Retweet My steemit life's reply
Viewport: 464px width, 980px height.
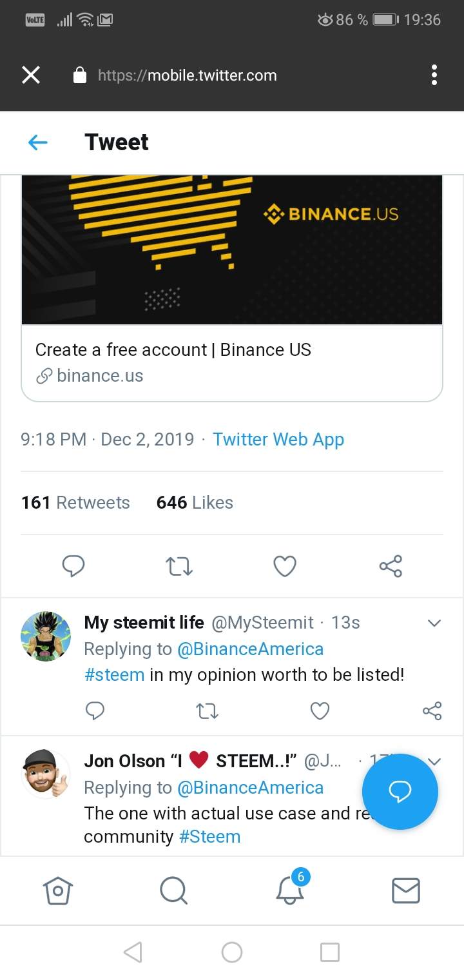[x=207, y=710]
